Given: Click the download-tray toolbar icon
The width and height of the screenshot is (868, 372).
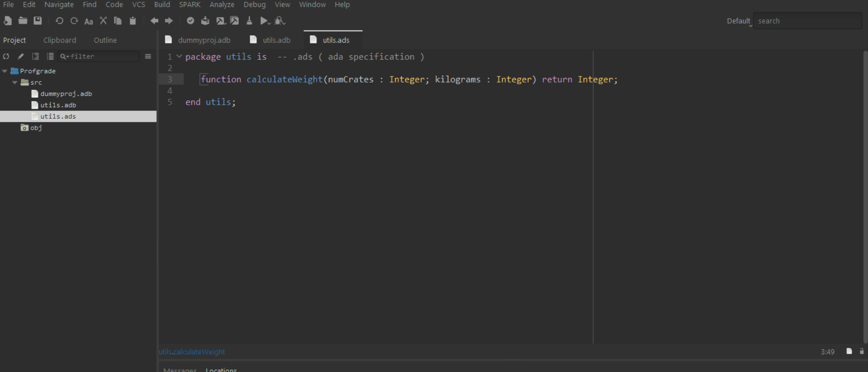Looking at the screenshot, I should 205,21.
